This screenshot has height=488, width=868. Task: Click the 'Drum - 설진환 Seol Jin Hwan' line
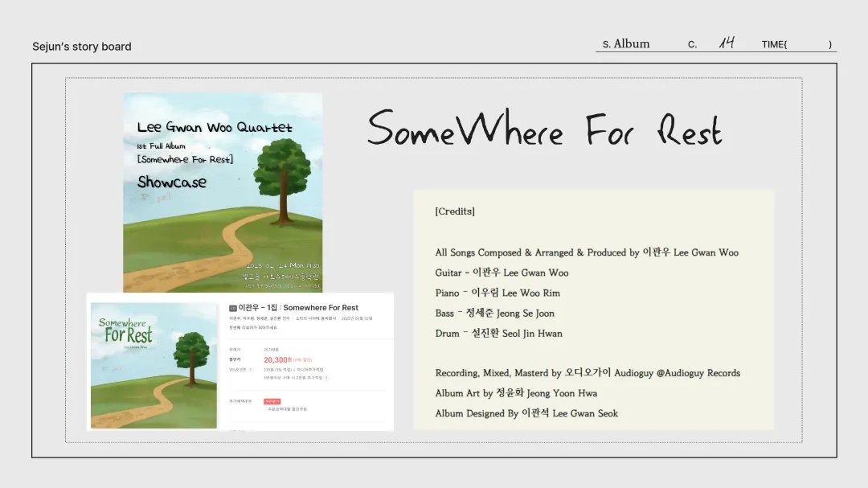pyautogui.click(x=499, y=334)
